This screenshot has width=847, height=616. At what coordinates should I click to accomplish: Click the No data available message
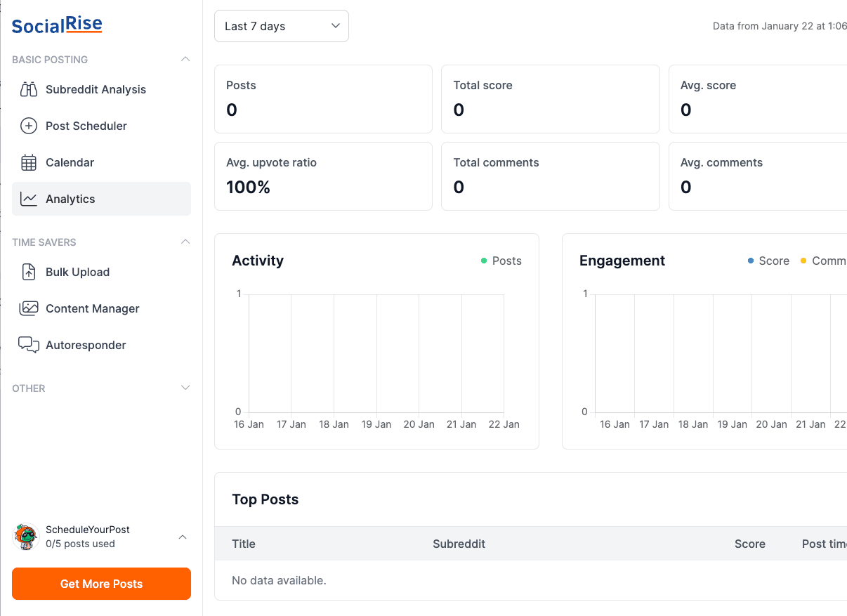coord(279,580)
